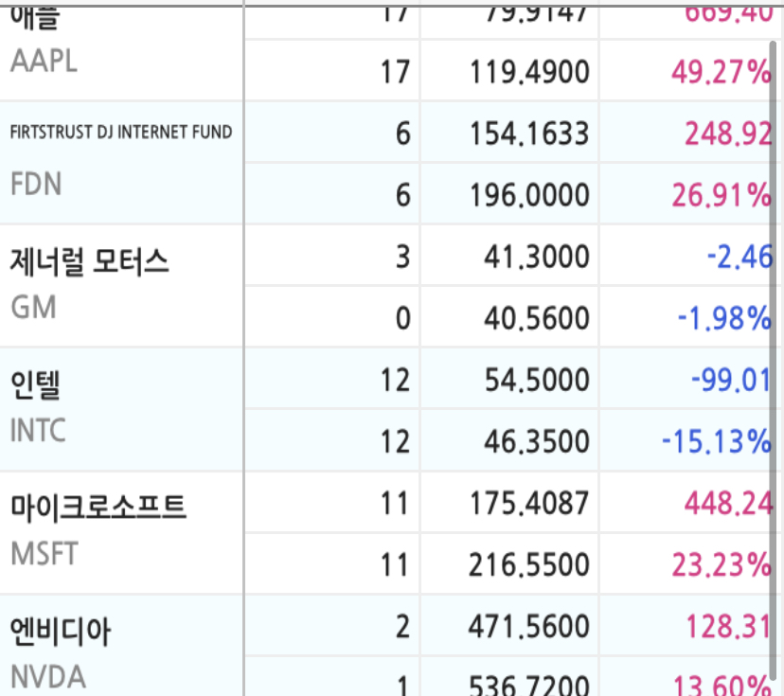Click the NVDA ticker symbol
The height and width of the screenshot is (696, 784).
[x=47, y=677]
